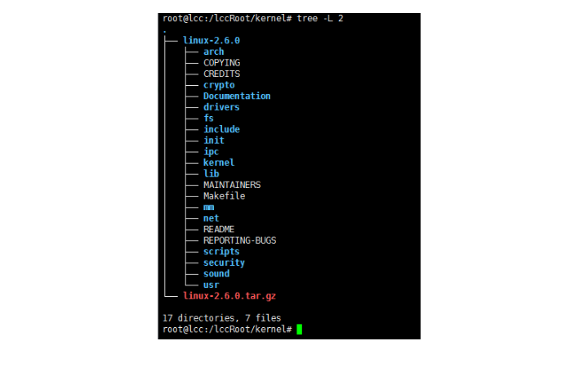Click the Makefile entry
Image resolution: width=588 pixels, height=368 pixels.
pos(224,196)
